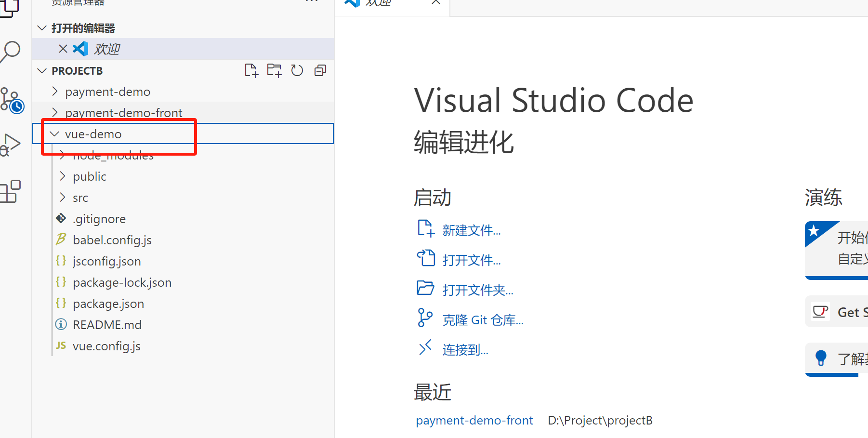Screen dimensions: 868x438
Task: Click New File icon in PROJECTB header
Action: point(251,70)
